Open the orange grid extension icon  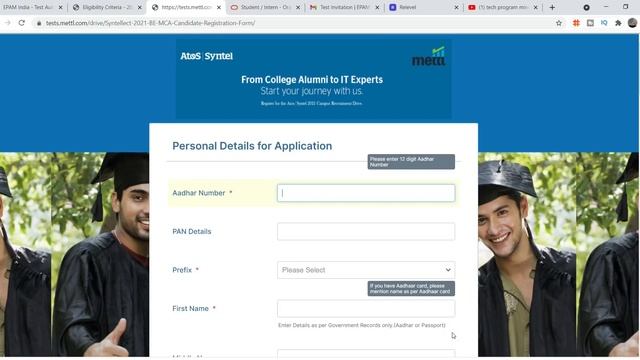coord(576,23)
